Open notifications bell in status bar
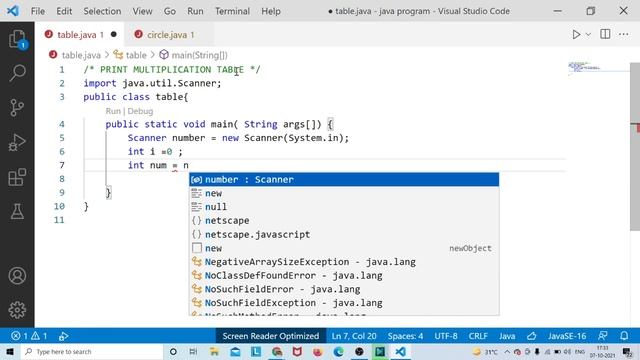The image size is (640, 360). (x=624, y=336)
